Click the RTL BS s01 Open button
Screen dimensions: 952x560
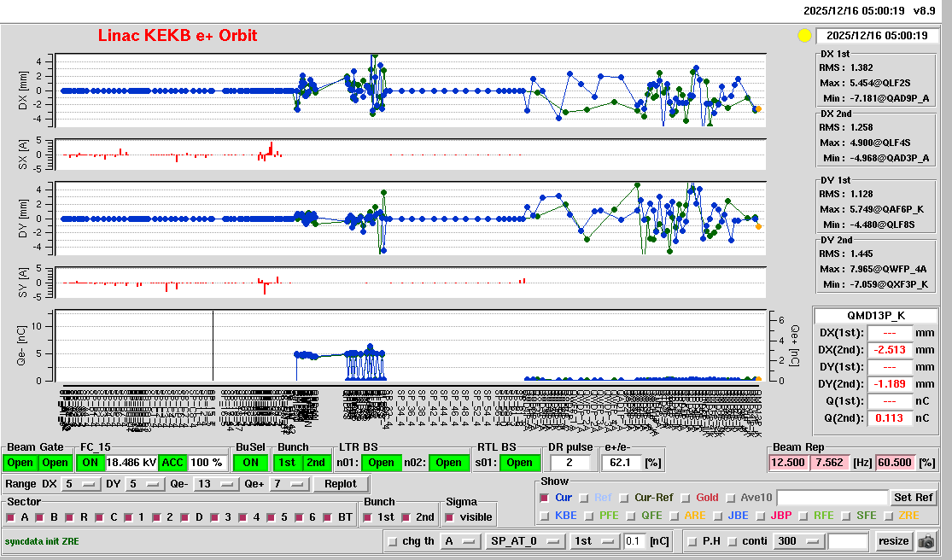[x=518, y=463]
